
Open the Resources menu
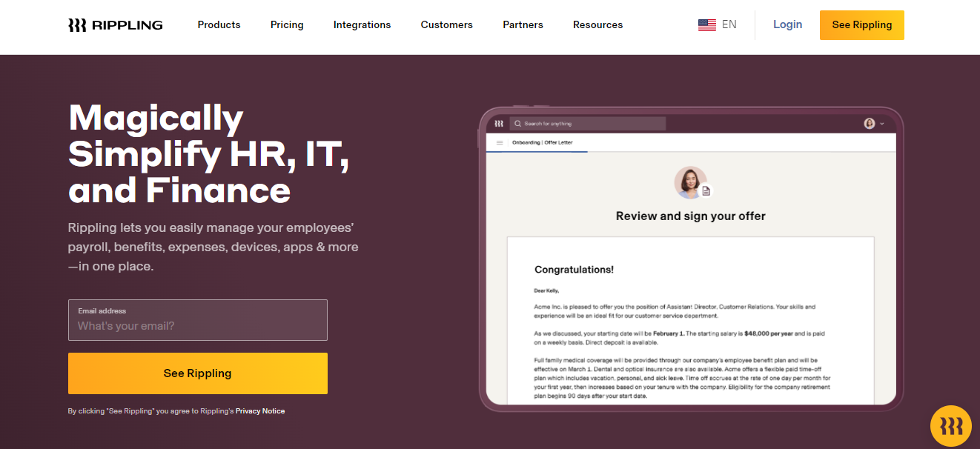pyautogui.click(x=597, y=25)
